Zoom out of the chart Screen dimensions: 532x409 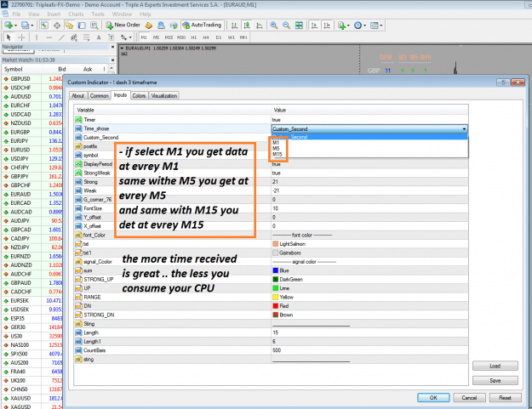pyautogui.click(x=286, y=25)
